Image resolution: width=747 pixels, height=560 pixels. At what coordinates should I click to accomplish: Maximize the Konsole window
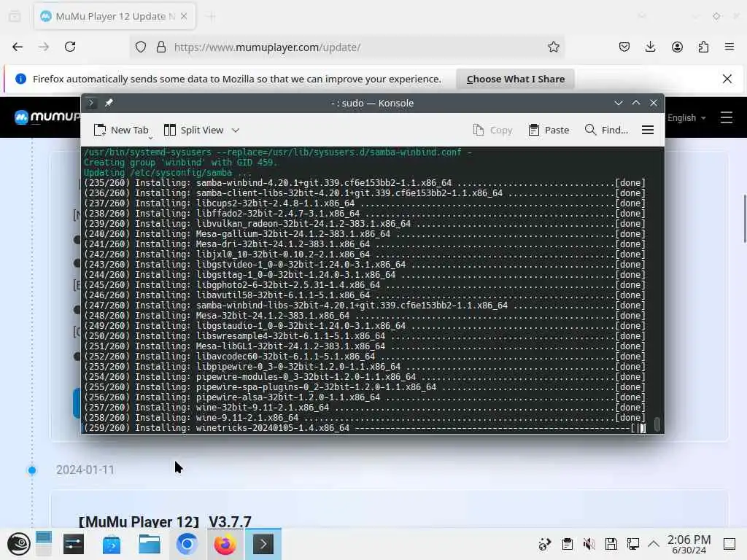636,103
